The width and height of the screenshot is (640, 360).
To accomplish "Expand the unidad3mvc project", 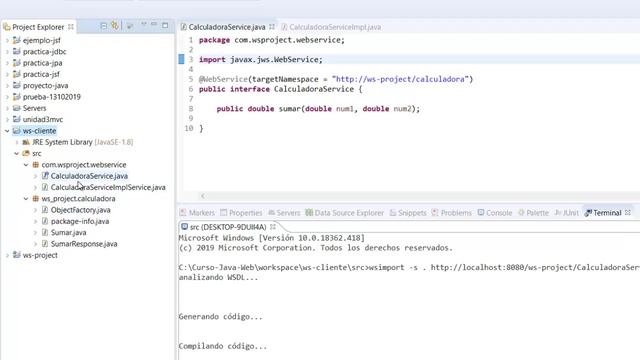I will pyautogui.click(x=7, y=120).
